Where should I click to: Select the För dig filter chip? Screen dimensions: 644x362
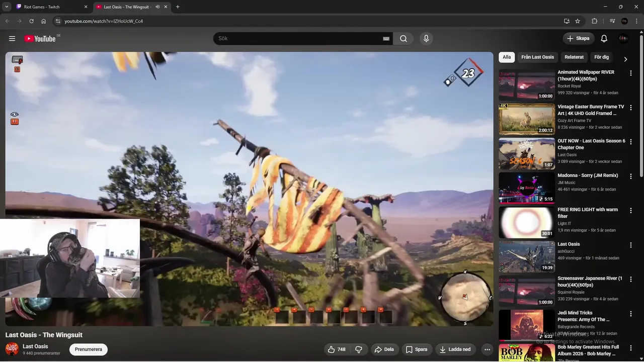pos(602,57)
